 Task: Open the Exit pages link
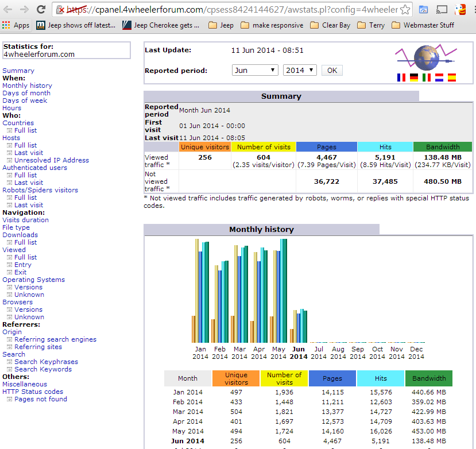pyautogui.click(x=20, y=272)
